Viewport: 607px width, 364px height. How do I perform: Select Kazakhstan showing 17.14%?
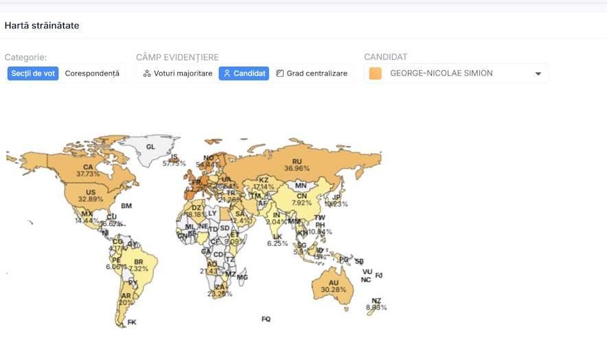(x=263, y=183)
